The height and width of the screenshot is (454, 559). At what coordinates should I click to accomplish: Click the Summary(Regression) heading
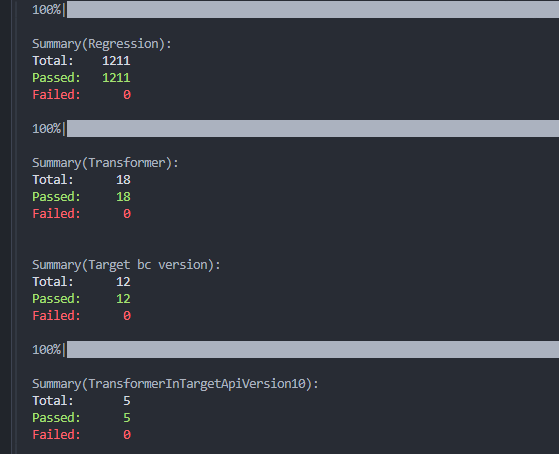[x=102, y=44]
